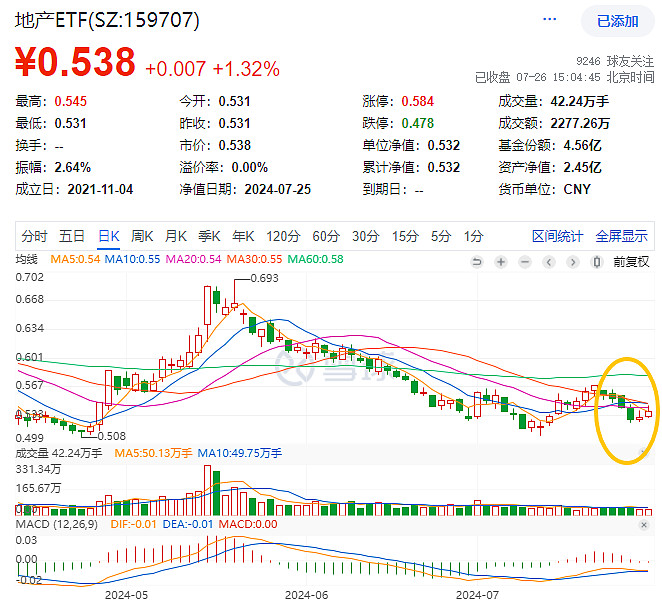Click the 均线 label beside MA values
Viewport: 662px width, 604px height.
pos(26,259)
